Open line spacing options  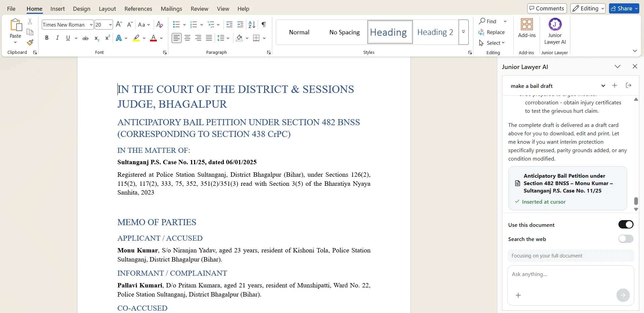pyautogui.click(x=223, y=38)
